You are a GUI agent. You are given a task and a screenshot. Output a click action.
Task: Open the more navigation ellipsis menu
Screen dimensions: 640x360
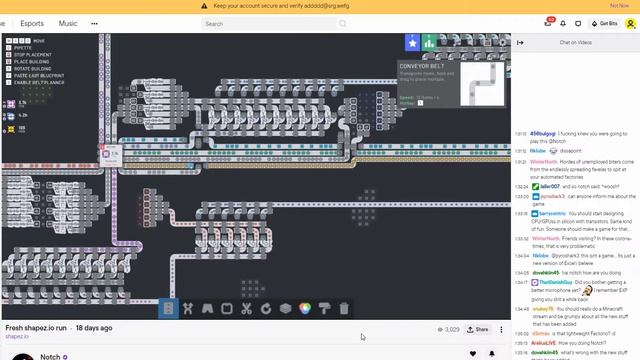[x=94, y=24]
